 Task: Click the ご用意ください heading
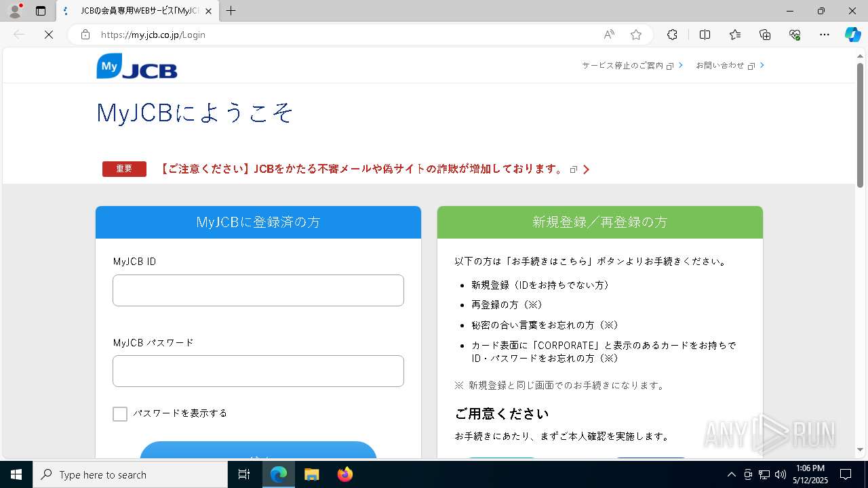(502, 413)
